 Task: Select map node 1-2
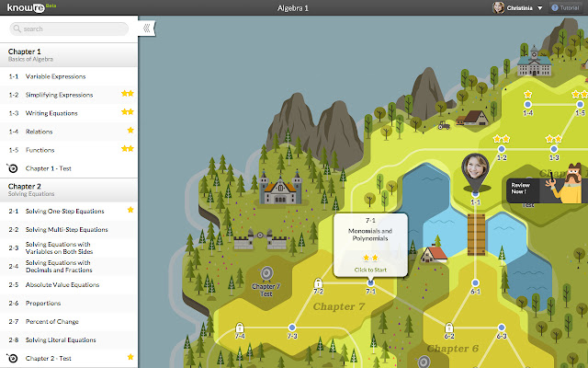pyautogui.click(x=502, y=149)
